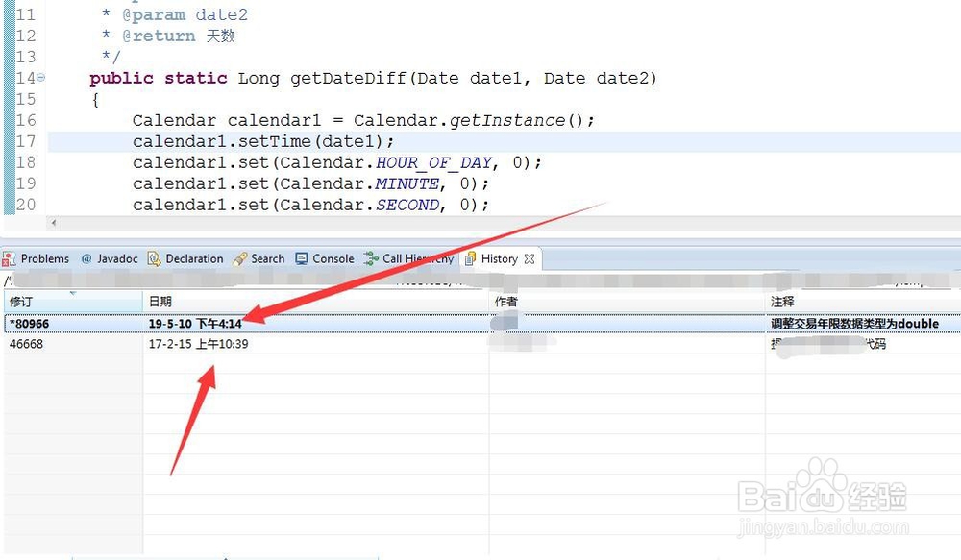Click the Problems tab icon

click(x=9, y=259)
